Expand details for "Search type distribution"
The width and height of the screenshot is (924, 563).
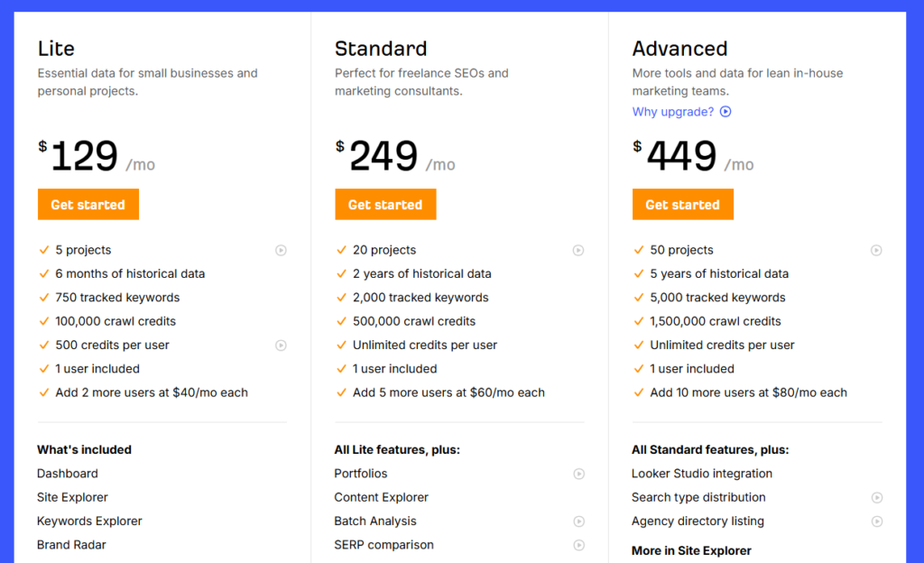(876, 497)
